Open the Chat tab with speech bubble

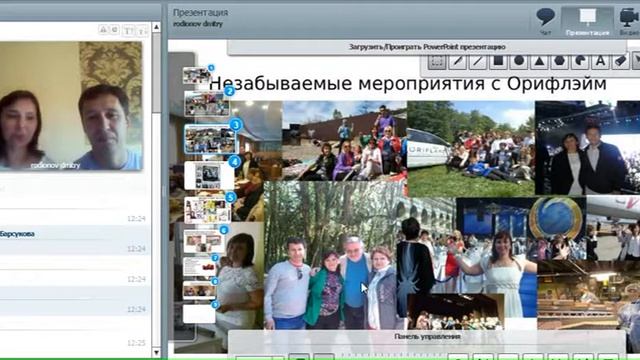(x=545, y=21)
